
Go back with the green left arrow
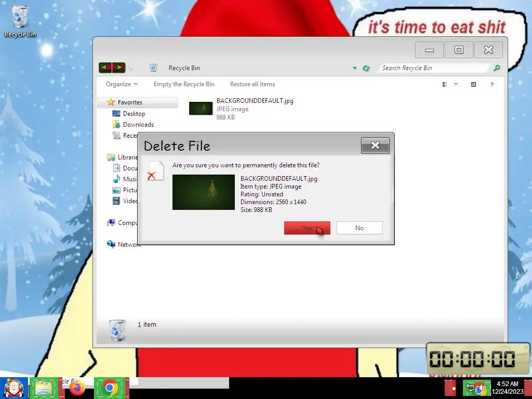[x=105, y=68]
